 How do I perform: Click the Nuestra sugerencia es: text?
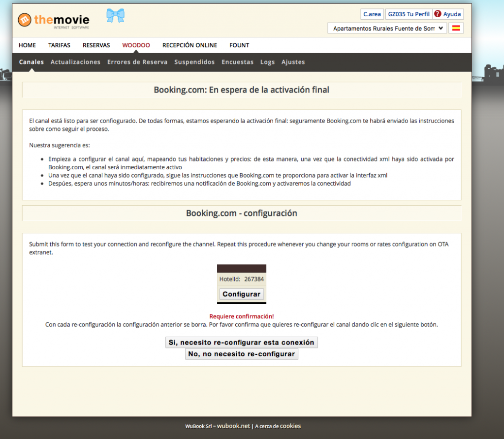click(x=60, y=145)
